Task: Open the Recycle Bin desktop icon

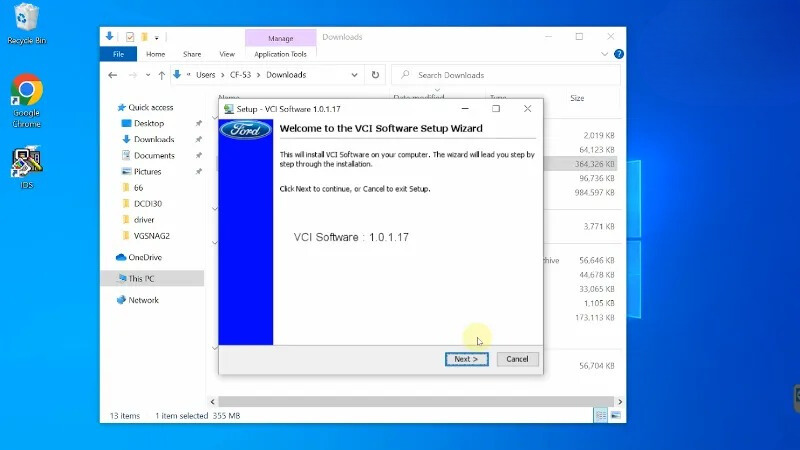Action: point(26,24)
